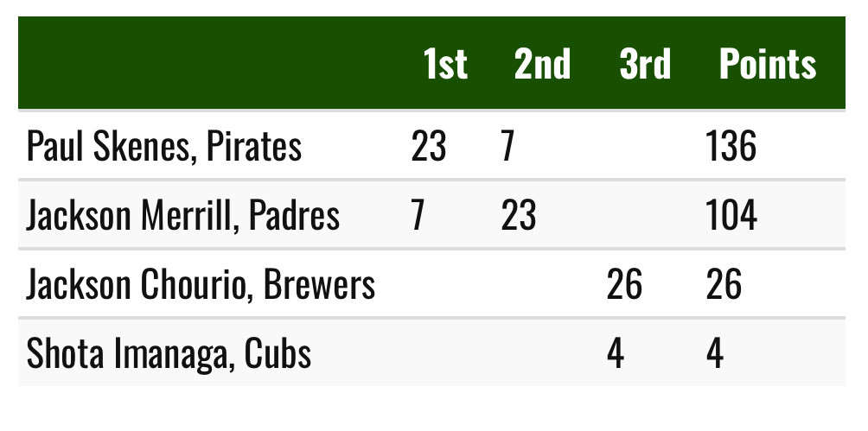
Task: Click Merrill's 23 second-place votes
Action: tap(519, 215)
